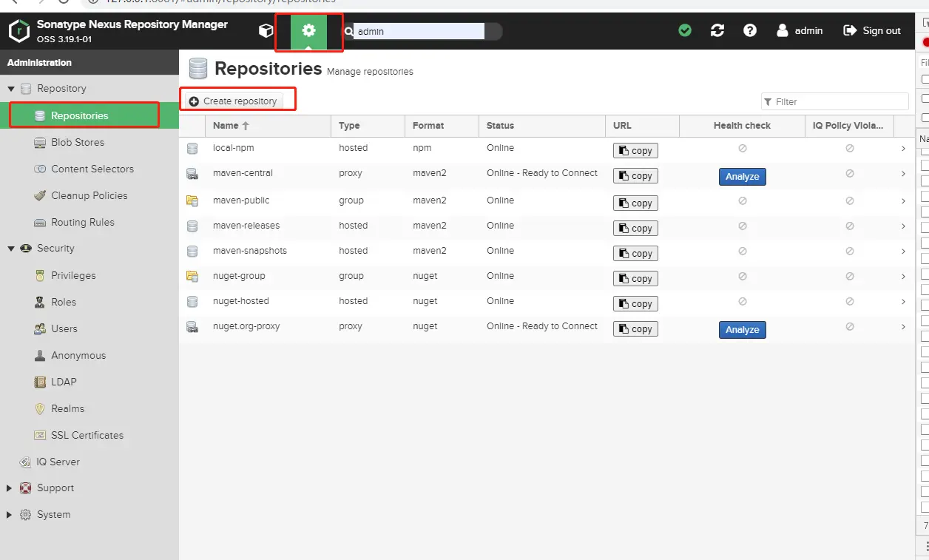Click the maven-releases repository name
929x560 pixels.
click(x=246, y=226)
